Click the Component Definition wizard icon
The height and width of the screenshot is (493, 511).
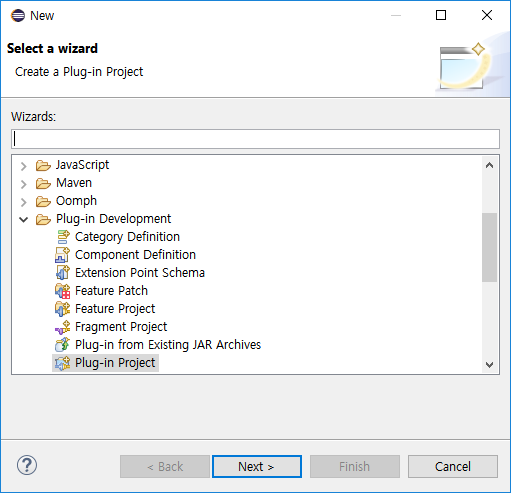[63, 255]
